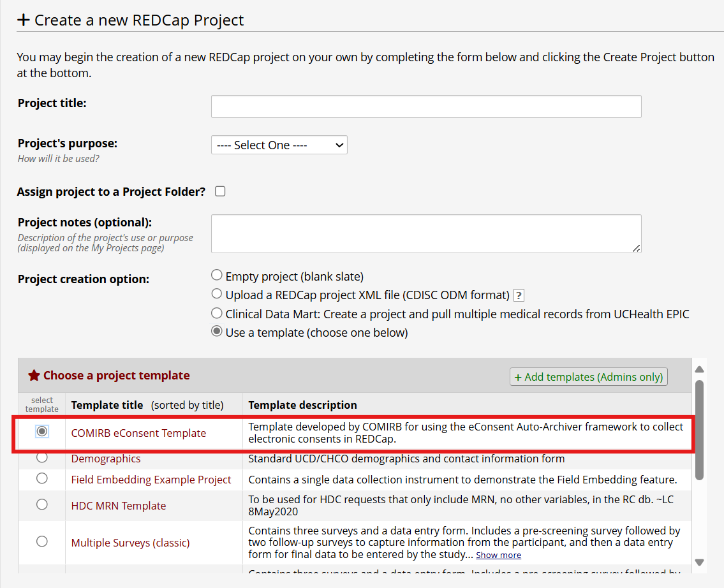This screenshot has height=588, width=724.
Task: Click the Project title input field
Action: click(x=425, y=106)
